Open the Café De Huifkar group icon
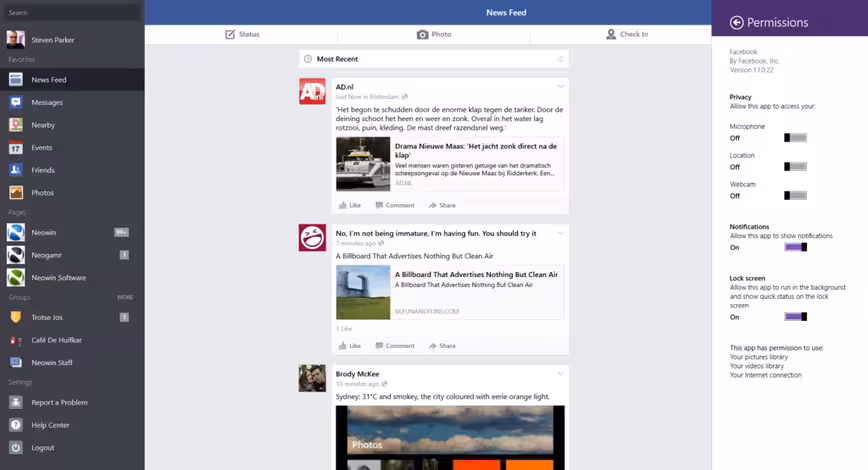868x470 pixels. tap(16, 340)
